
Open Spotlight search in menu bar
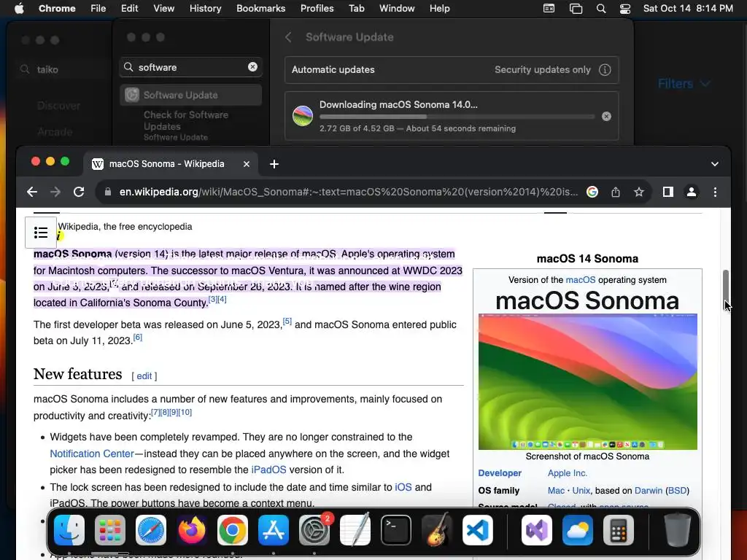pyautogui.click(x=601, y=9)
